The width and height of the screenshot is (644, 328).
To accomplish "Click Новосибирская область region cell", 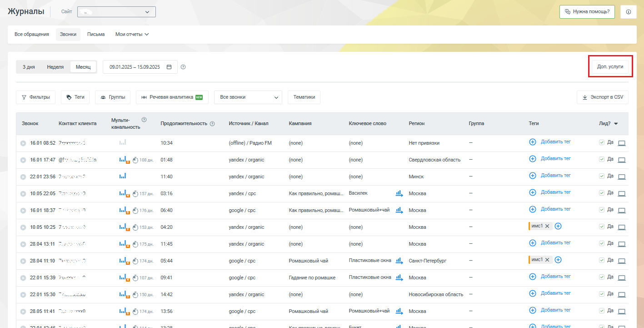I will (436, 294).
